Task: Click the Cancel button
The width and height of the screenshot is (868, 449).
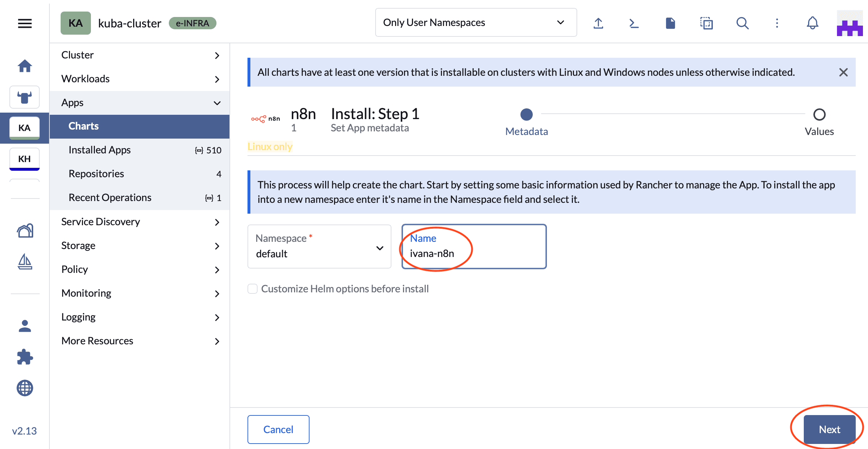Action: 278,429
